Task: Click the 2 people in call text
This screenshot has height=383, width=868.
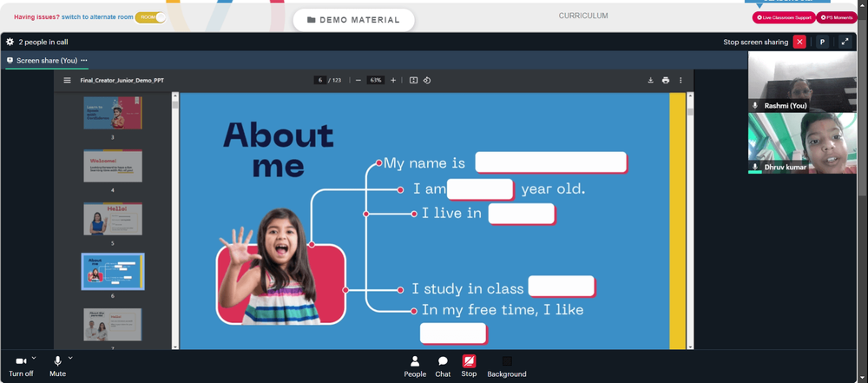Action: (x=43, y=43)
